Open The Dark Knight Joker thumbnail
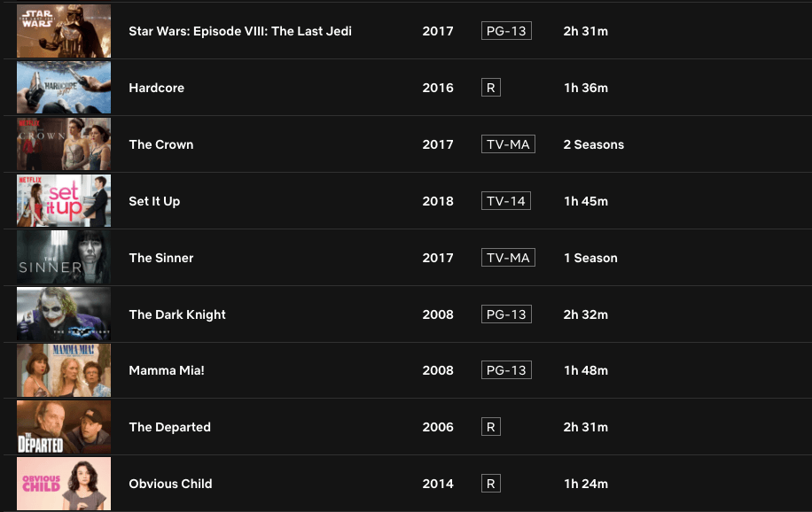Viewport: 812px width, 512px height. click(64, 314)
